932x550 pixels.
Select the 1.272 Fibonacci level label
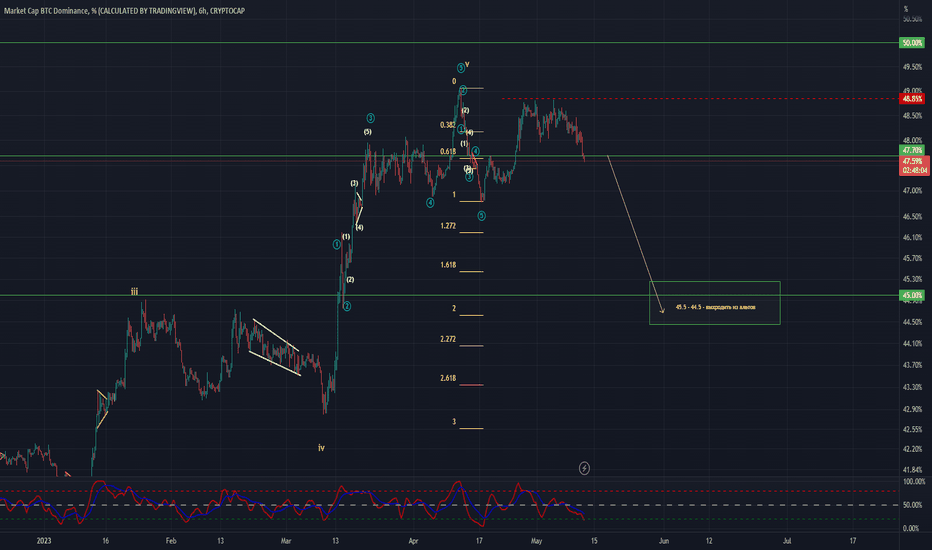tap(448, 226)
